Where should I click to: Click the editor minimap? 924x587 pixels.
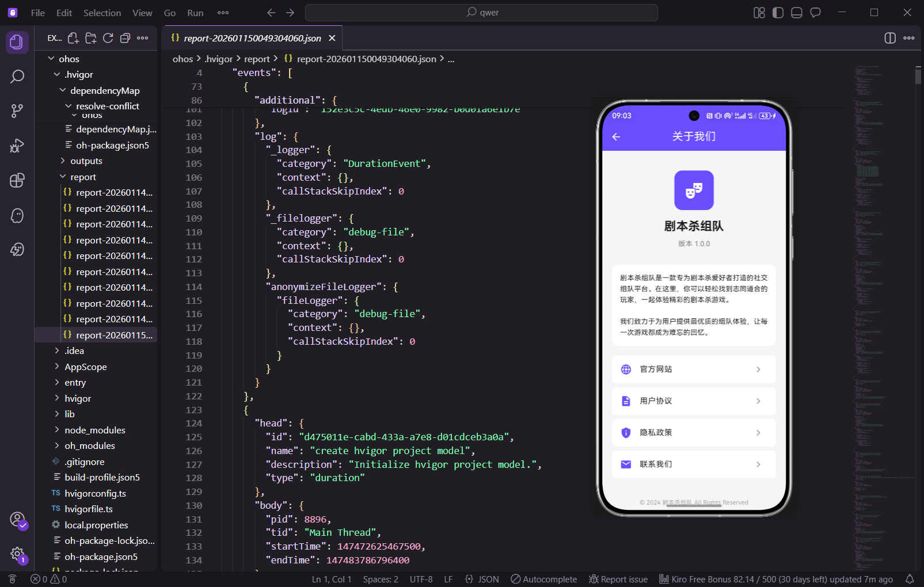click(x=883, y=317)
